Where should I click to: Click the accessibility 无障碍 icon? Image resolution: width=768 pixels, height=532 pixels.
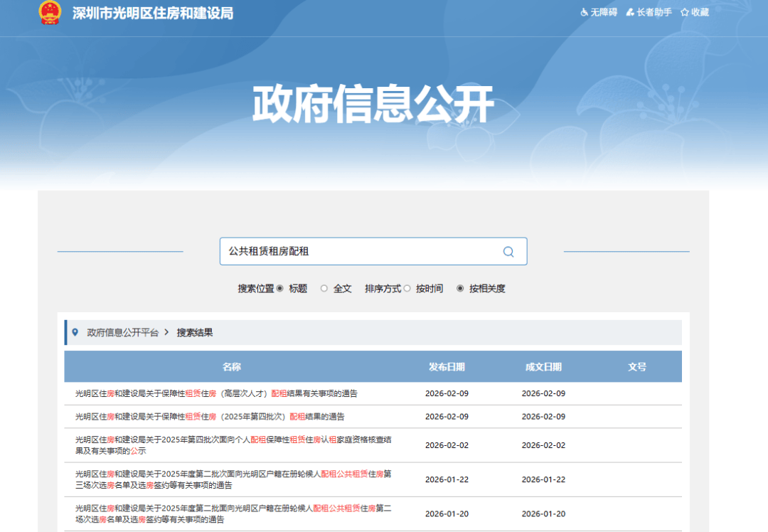(x=583, y=12)
